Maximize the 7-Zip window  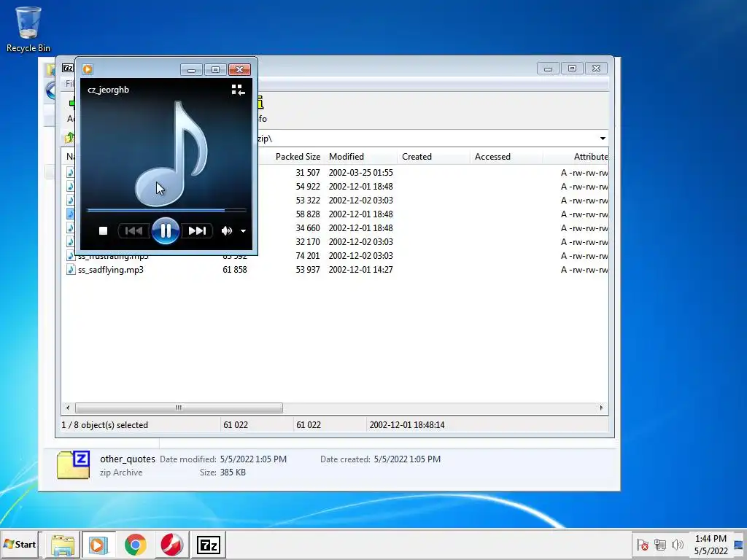click(572, 69)
